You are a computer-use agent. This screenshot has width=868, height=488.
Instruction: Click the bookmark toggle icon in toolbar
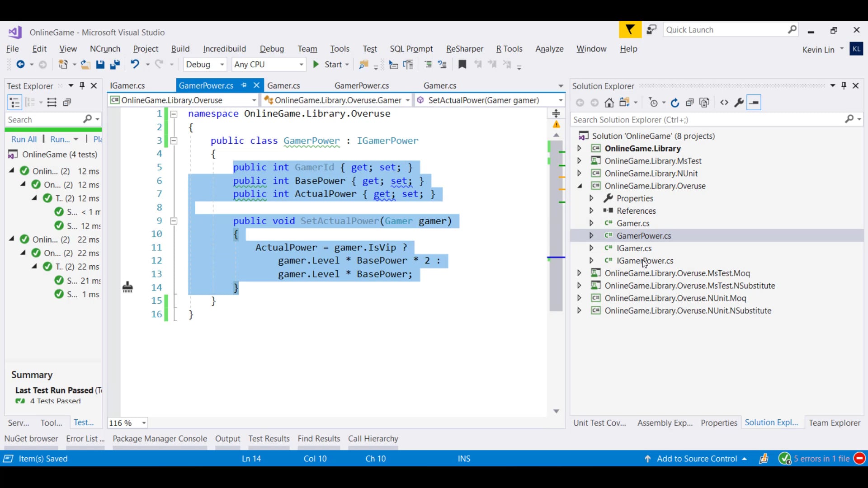462,65
